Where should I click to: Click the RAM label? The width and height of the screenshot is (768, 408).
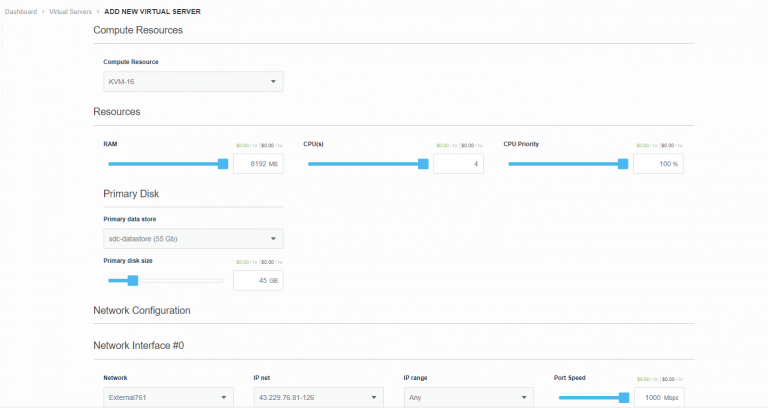110,144
